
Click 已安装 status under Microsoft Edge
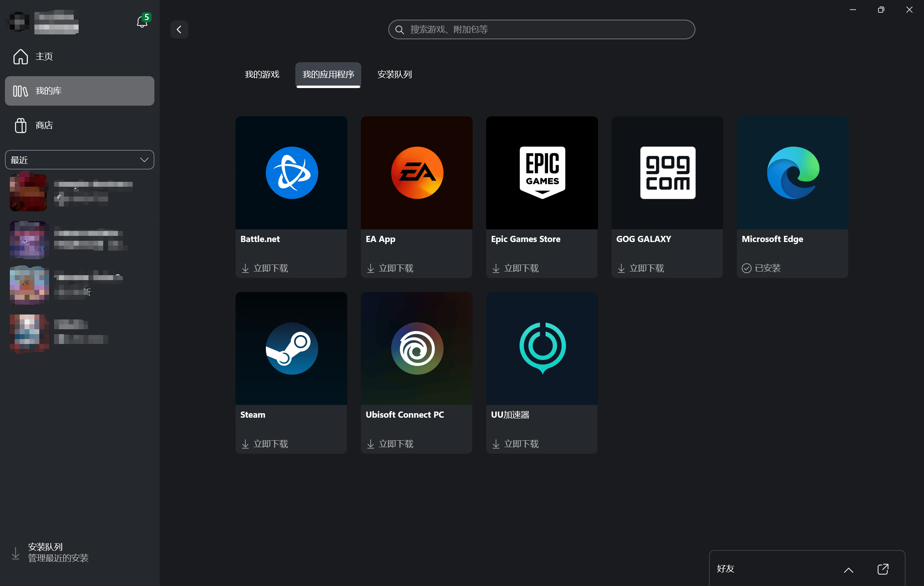click(762, 268)
